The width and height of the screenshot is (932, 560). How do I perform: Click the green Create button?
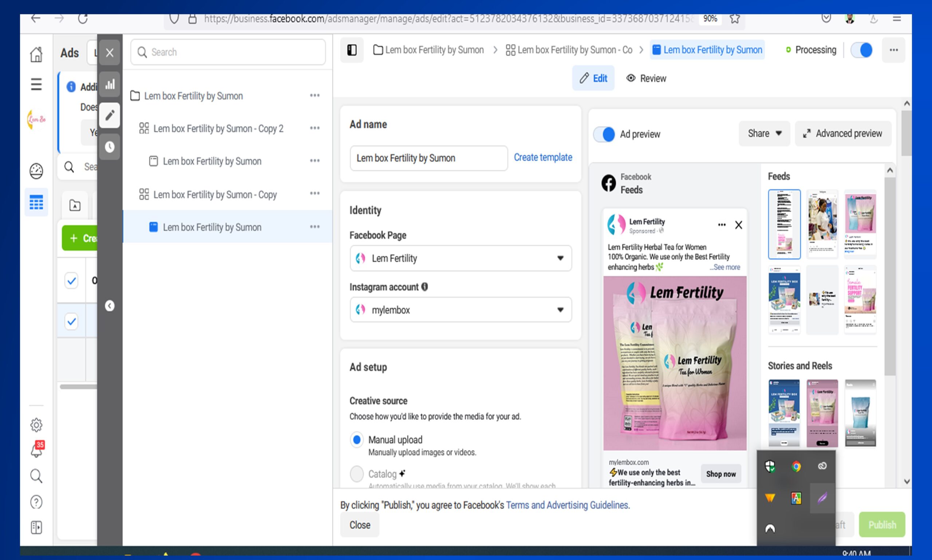[x=80, y=238]
